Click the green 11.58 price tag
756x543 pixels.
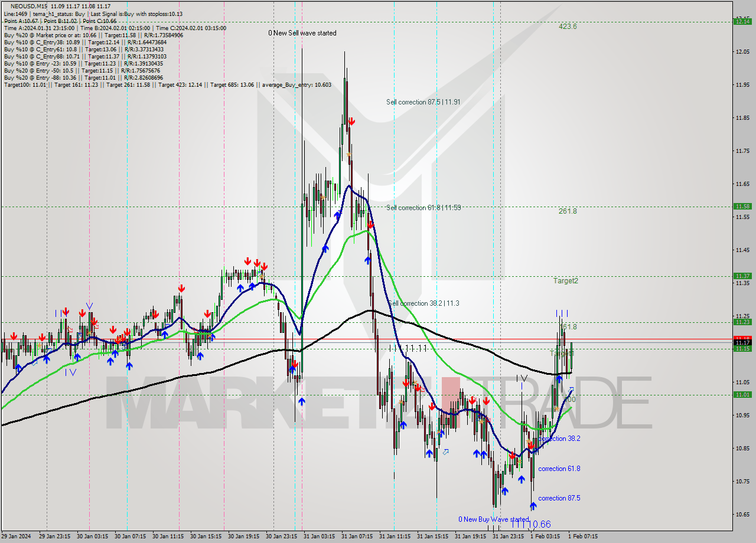coord(742,206)
